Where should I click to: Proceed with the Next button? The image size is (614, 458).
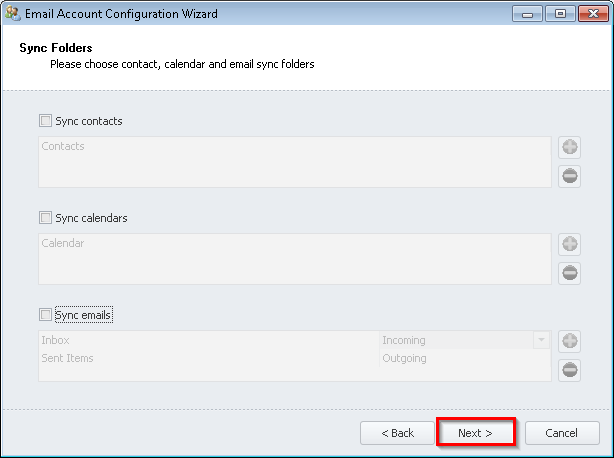pyautogui.click(x=475, y=433)
